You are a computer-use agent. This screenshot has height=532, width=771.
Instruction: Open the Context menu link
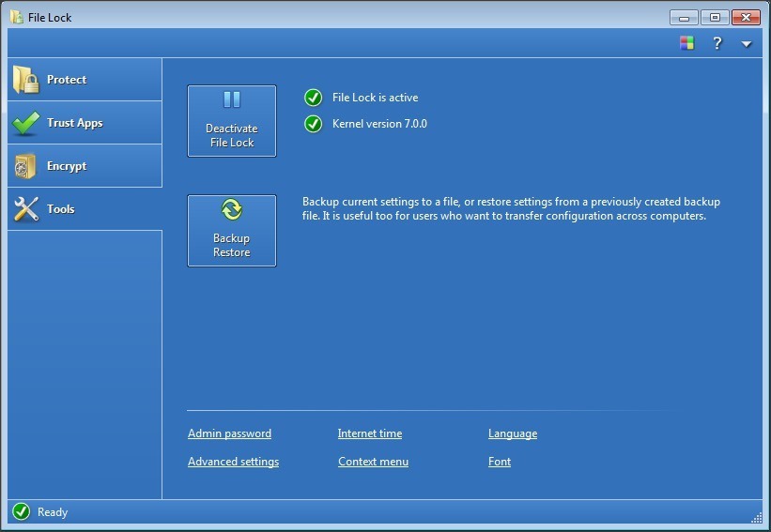pos(373,462)
